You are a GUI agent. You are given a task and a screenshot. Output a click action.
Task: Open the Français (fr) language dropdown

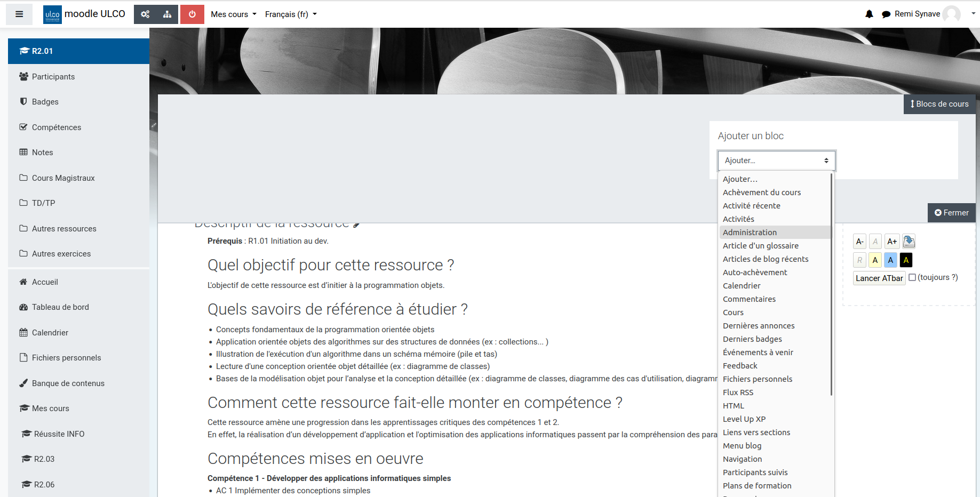point(291,14)
